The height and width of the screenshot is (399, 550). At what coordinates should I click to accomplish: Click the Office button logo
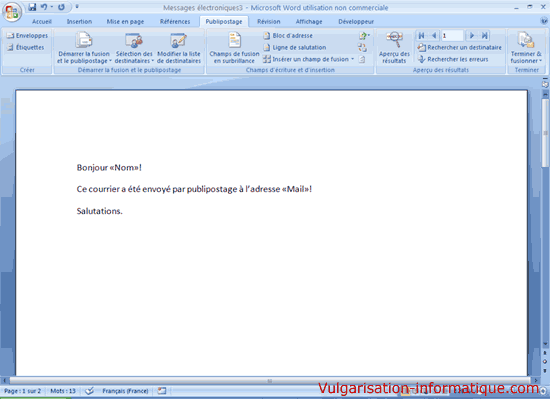click(x=12, y=12)
